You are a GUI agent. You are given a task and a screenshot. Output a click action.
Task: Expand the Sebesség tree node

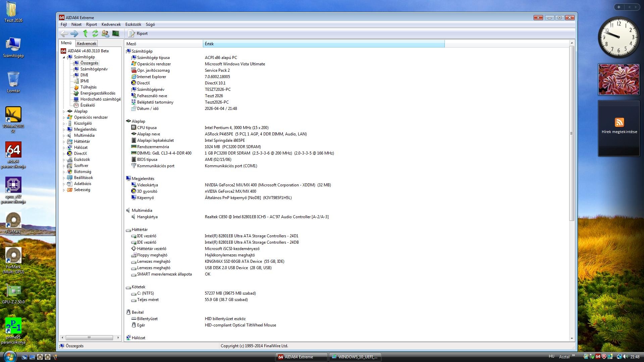tap(64, 190)
